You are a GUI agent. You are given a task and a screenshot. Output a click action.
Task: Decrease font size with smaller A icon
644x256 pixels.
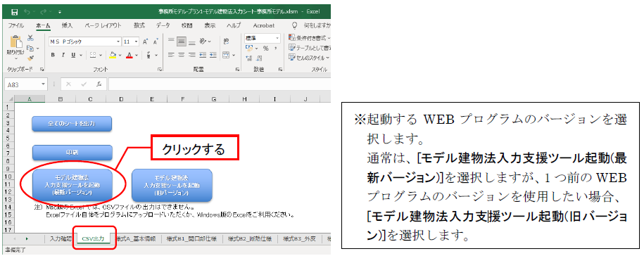(156, 42)
